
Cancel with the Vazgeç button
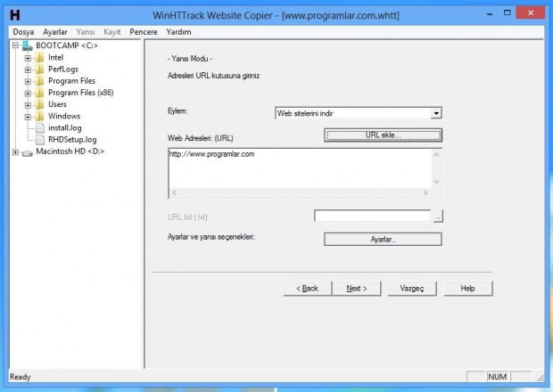point(412,289)
